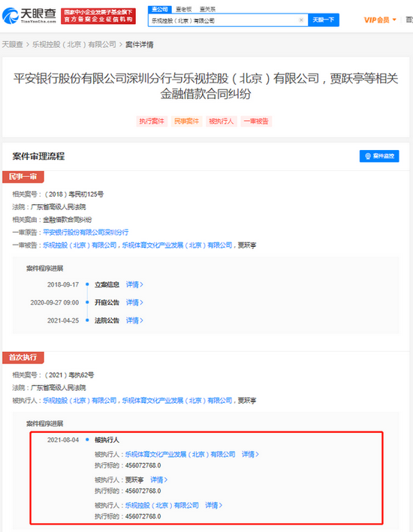
Task: Open the VIP会员 dropdown
Action: [380, 20]
